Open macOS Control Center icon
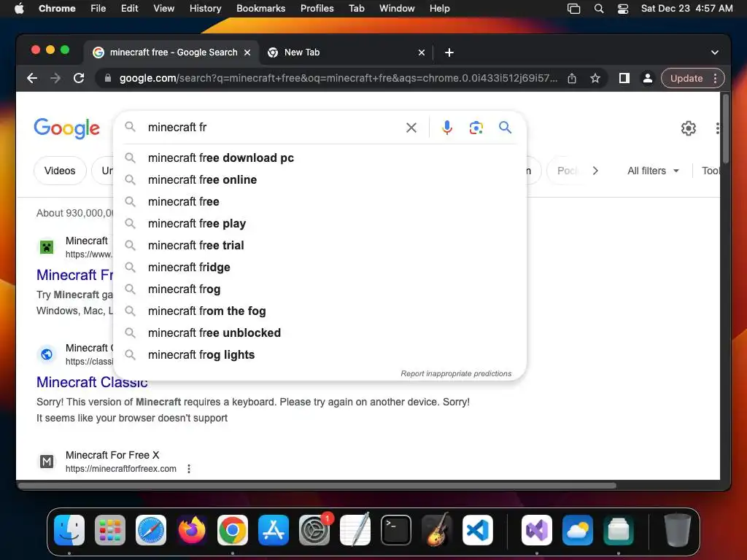The width and height of the screenshot is (747, 560). pyautogui.click(x=623, y=9)
